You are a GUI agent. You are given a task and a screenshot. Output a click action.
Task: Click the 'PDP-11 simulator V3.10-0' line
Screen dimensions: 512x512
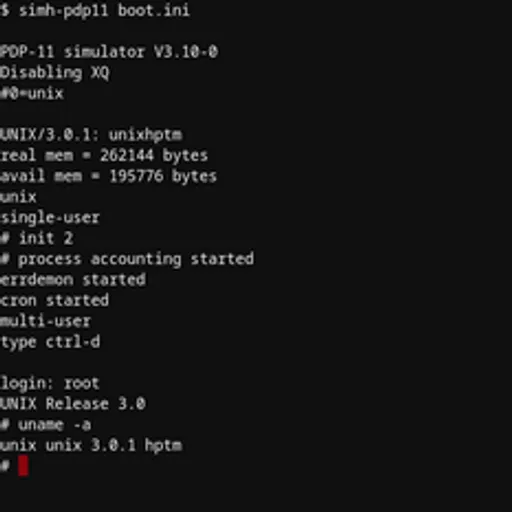109,52
